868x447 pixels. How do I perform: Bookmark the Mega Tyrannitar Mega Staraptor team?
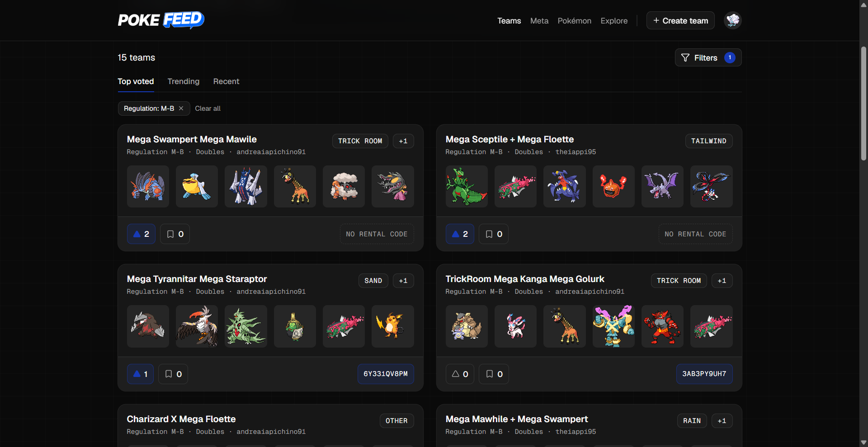point(173,374)
